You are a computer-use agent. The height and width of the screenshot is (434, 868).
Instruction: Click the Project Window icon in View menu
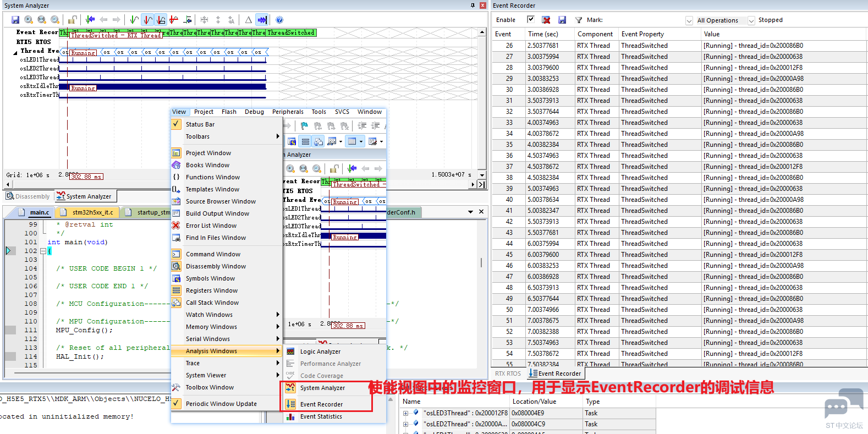[176, 153]
